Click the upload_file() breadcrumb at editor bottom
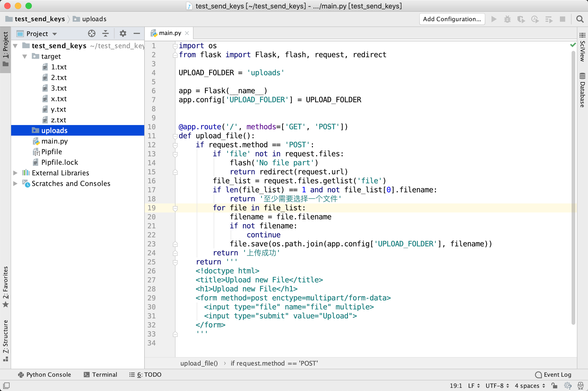The image size is (588, 391). 199,363
